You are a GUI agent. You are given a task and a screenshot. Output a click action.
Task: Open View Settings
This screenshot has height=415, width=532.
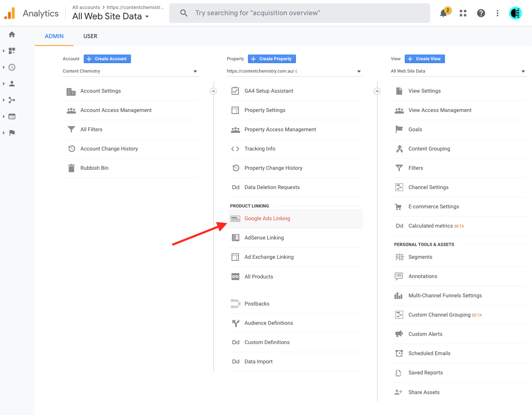coord(459,91)
